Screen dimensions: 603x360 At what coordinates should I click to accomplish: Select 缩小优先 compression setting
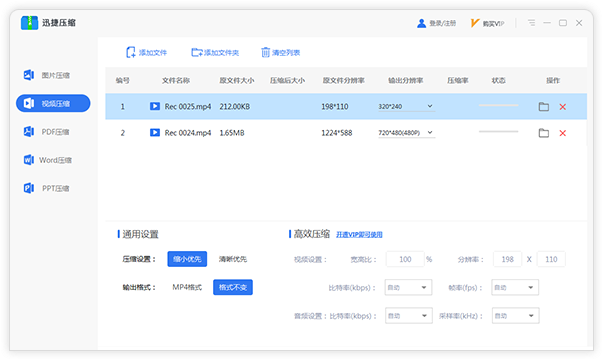pos(187,259)
